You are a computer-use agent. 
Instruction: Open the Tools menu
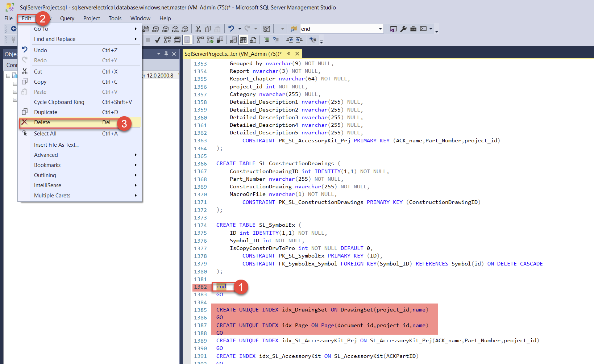pos(115,18)
